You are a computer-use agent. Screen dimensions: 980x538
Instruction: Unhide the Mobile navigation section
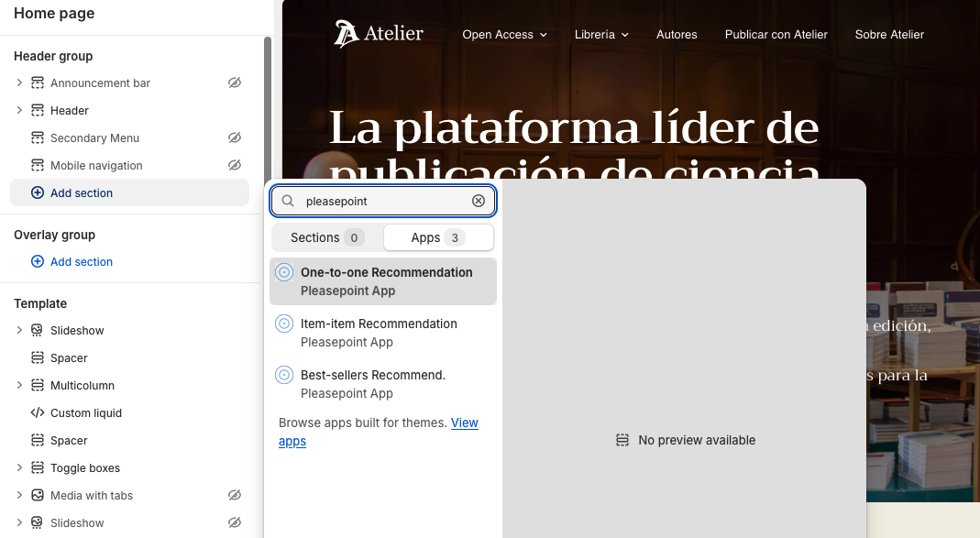235,166
